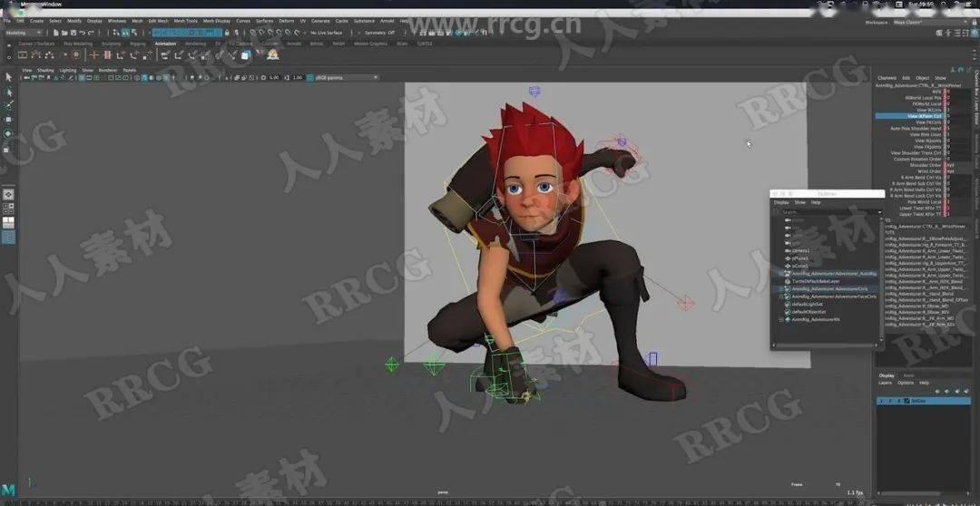Choose the Rotate tool in toolbox
This screenshot has width=980, height=506.
coord(8,133)
